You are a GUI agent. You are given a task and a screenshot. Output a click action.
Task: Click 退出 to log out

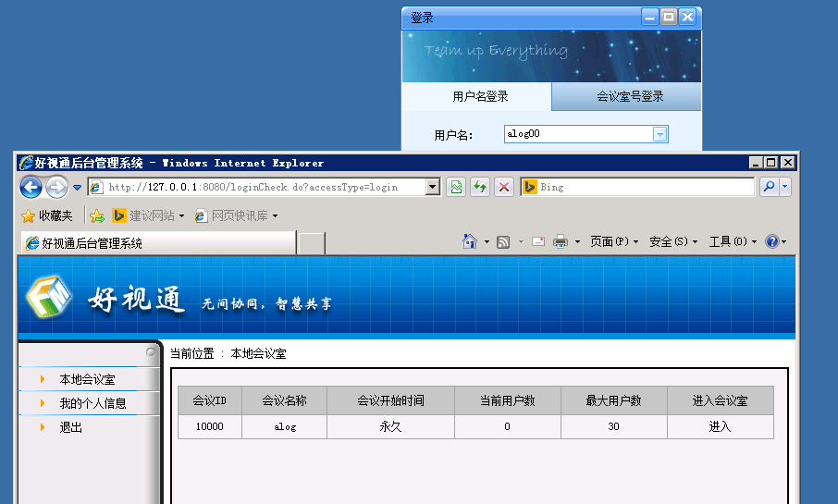click(70, 427)
